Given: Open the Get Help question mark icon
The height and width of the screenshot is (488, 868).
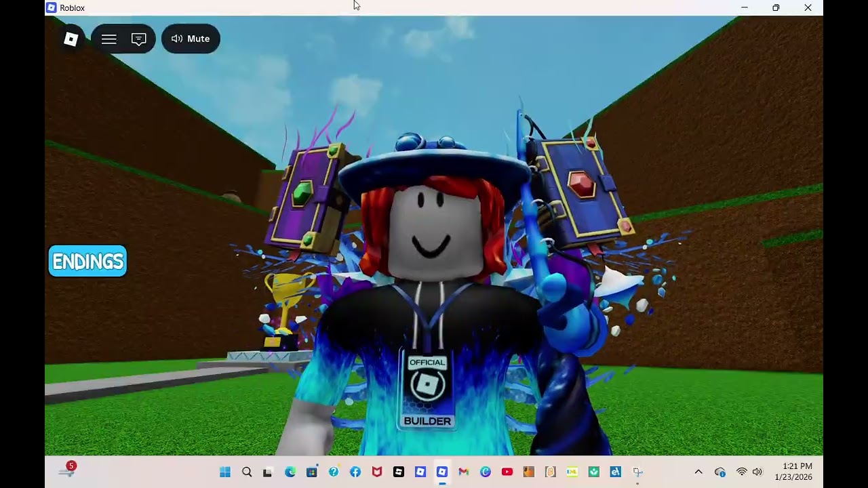Looking at the screenshot, I should pyautogui.click(x=334, y=472).
